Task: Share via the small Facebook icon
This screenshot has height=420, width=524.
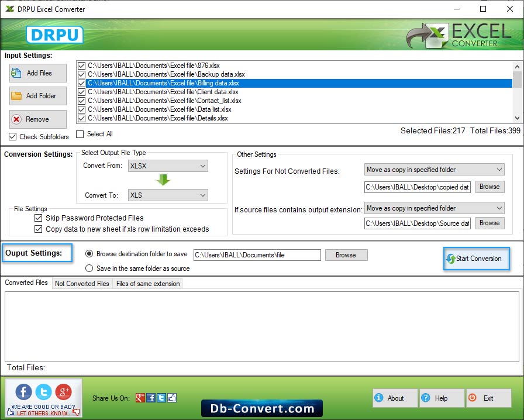Action: [x=151, y=398]
